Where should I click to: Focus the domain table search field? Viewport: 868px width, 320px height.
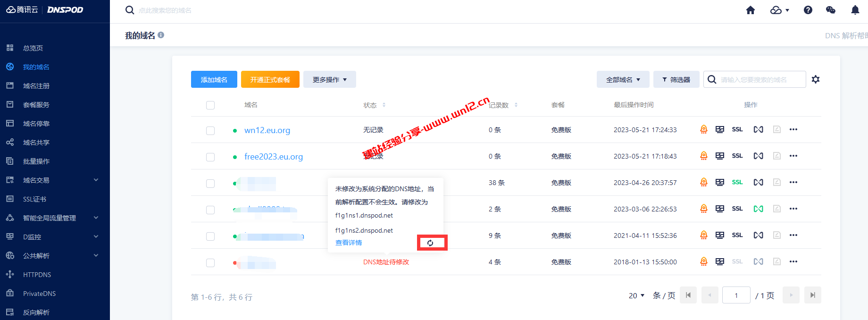pyautogui.click(x=755, y=79)
